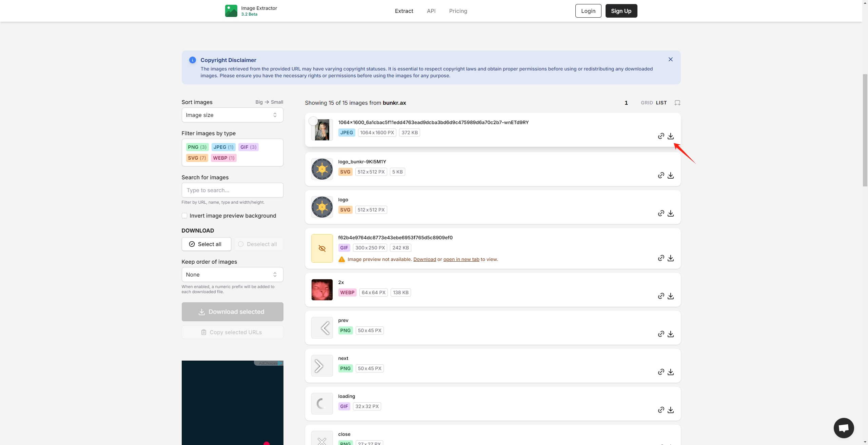Click the download icon for the prev PNG
The width and height of the screenshot is (868, 445).
pyautogui.click(x=670, y=334)
